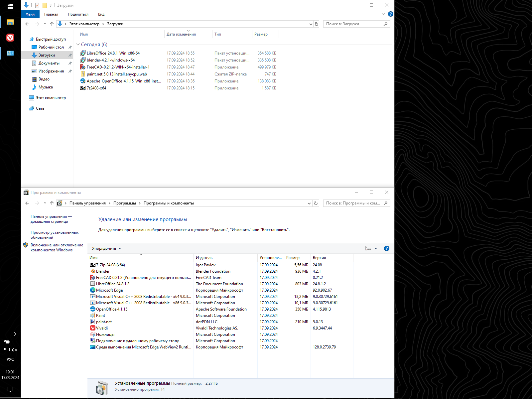
Task: Expand Explorer address bar history dropdown
Action: (311, 24)
